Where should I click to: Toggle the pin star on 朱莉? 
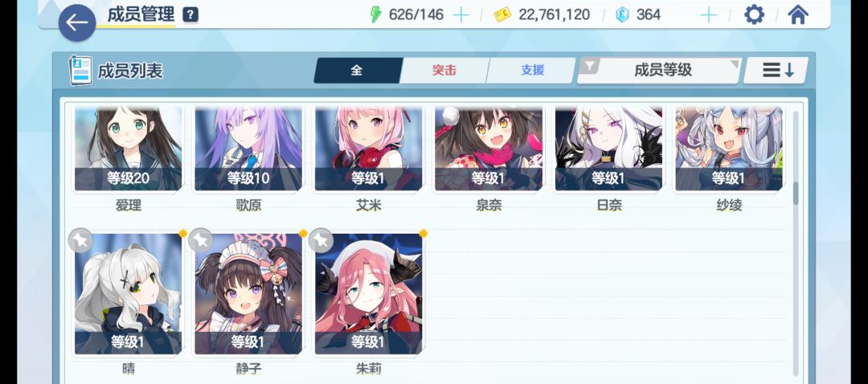(x=321, y=240)
